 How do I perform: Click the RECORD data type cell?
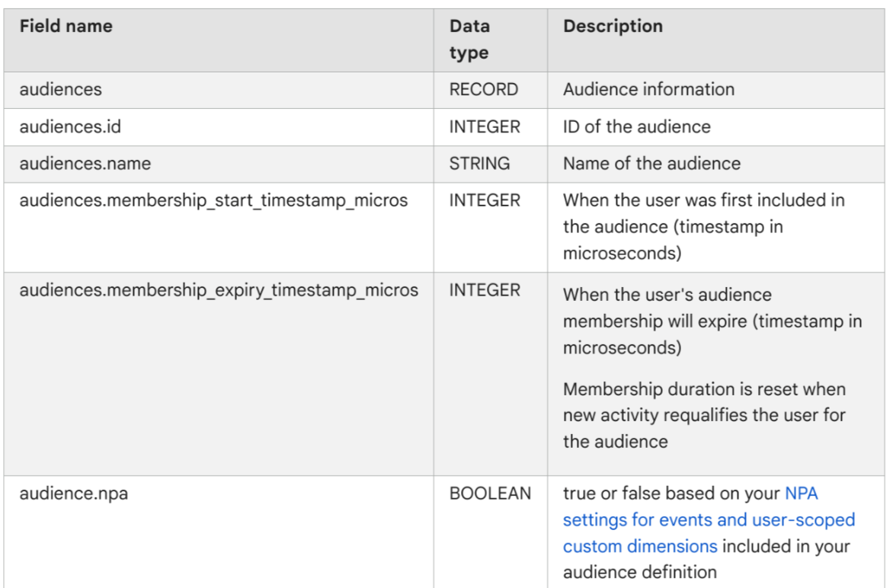click(x=483, y=89)
